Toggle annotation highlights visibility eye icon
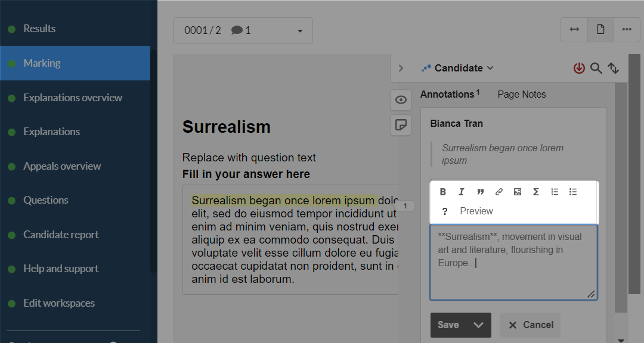Screen dimensions: 644x343 click(401, 99)
